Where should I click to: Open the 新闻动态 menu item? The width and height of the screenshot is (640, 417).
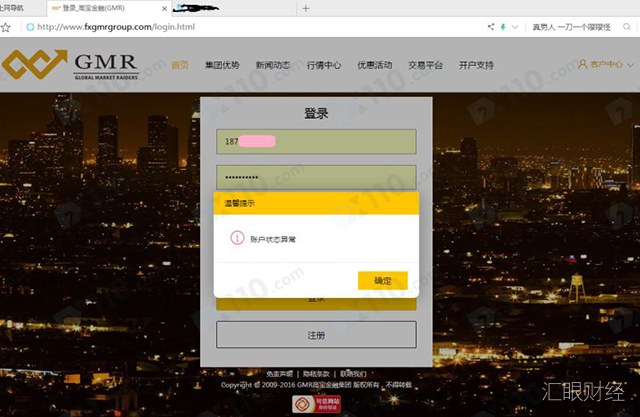(273, 65)
